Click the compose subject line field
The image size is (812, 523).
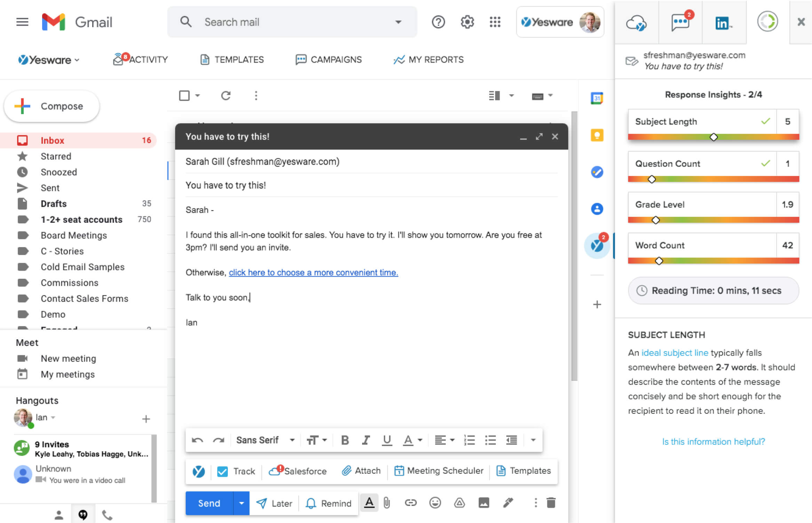[372, 185]
